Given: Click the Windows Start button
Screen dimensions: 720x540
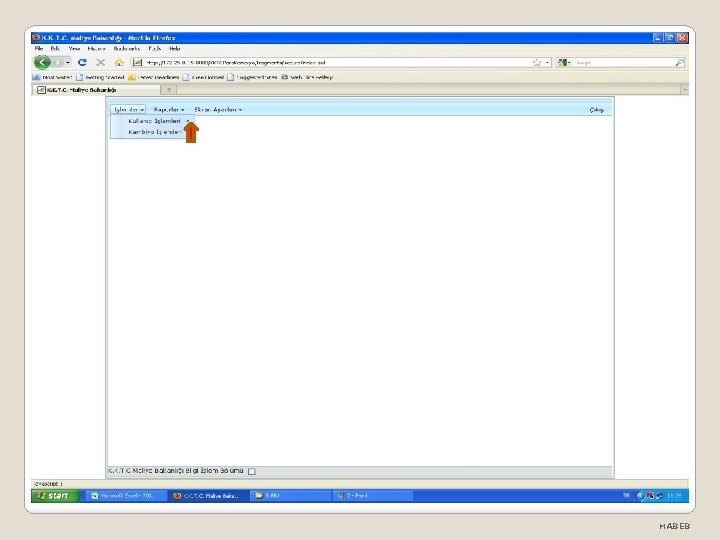Looking at the screenshot, I should point(56,495).
